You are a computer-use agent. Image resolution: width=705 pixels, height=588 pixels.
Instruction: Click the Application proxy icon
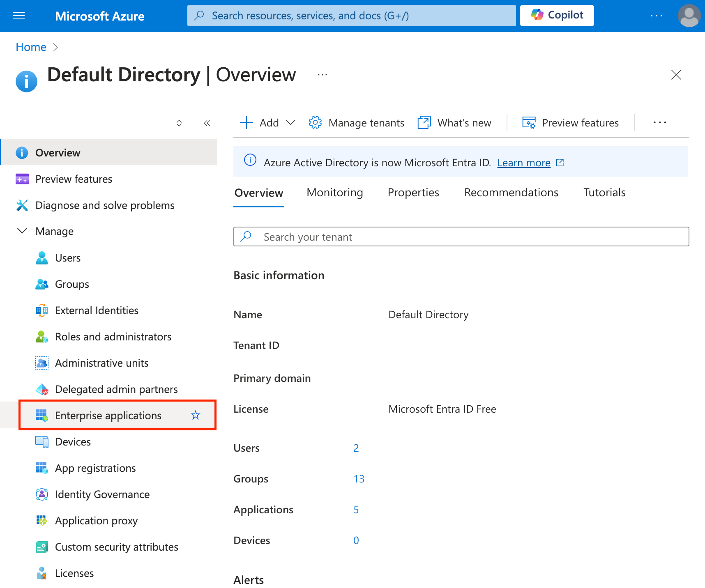point(42,521)
